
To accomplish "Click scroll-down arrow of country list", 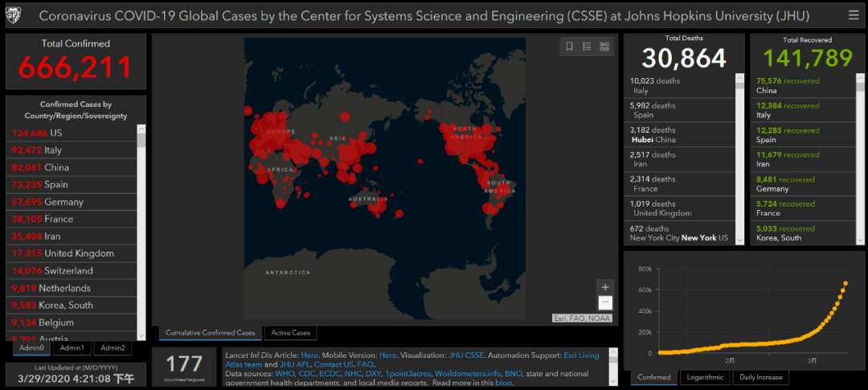I will 141,335.
